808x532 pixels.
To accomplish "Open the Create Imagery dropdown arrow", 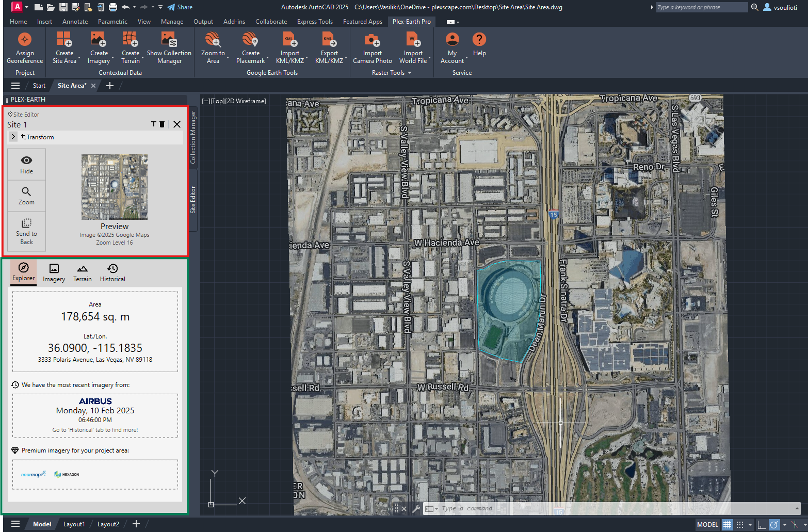I will [x=112, y=58].
